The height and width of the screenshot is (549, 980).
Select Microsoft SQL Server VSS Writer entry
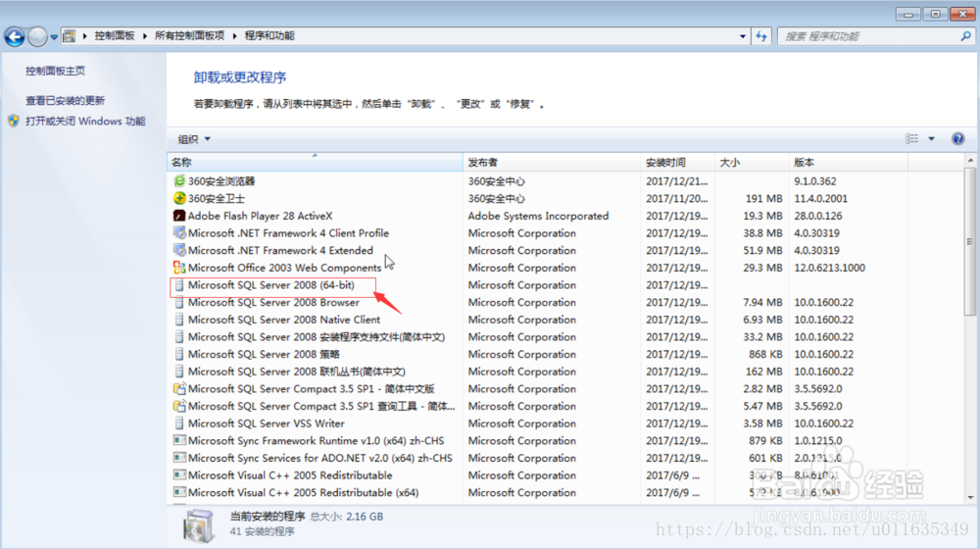coord(267,424)
